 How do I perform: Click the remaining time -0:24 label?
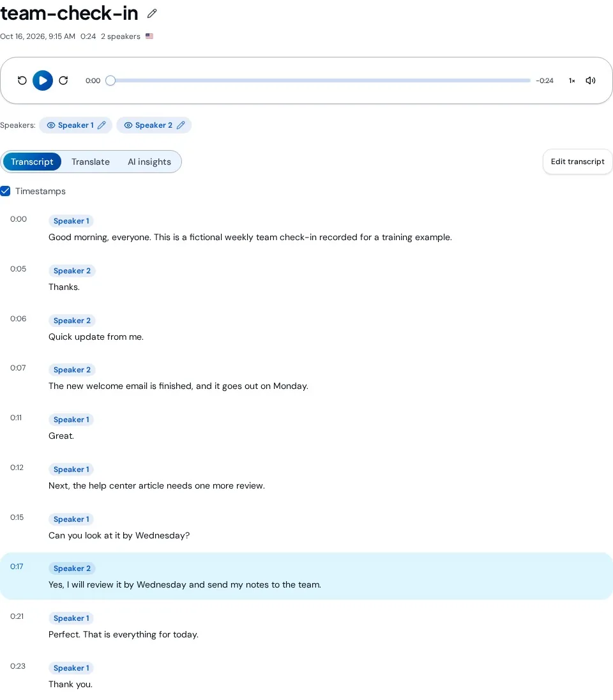(545, 81)
